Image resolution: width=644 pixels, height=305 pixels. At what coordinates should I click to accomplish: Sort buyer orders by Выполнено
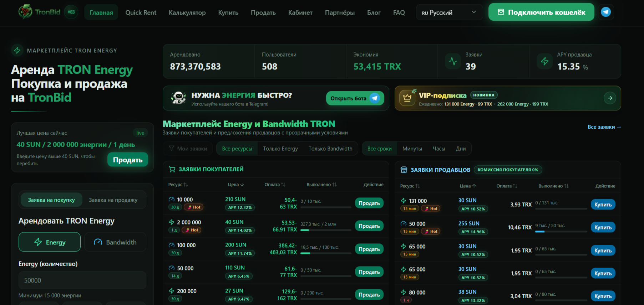(x=321, y=185)
